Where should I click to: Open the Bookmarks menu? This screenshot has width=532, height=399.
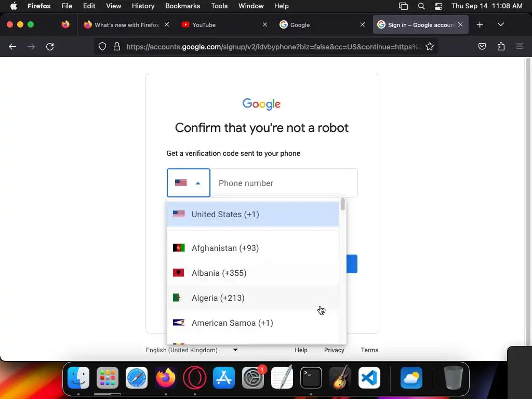pyautogui.click(x=182, y=6)
